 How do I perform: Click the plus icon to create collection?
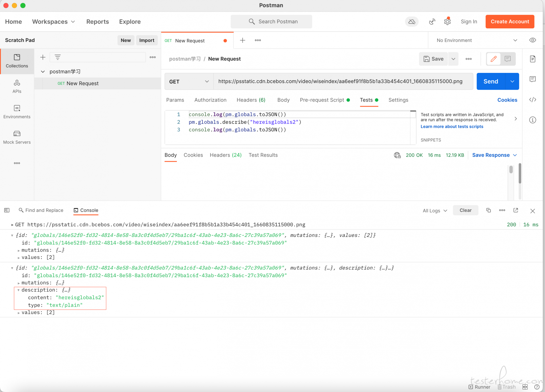(x=43, y=57)
